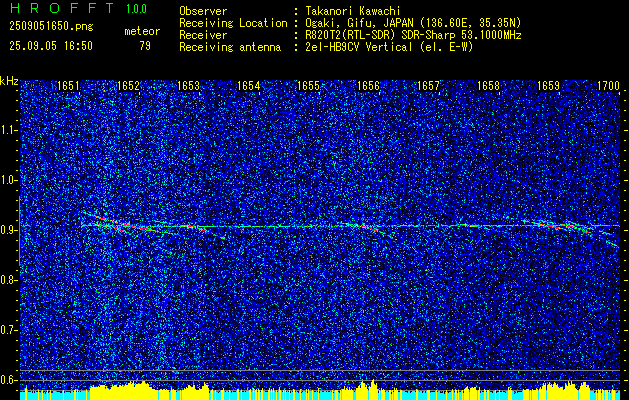The width and height of the screenshot is (629, 400).
Task: Click the 0.8 kHz axis label
Action: pyautogui.click(x=8, y=280)
